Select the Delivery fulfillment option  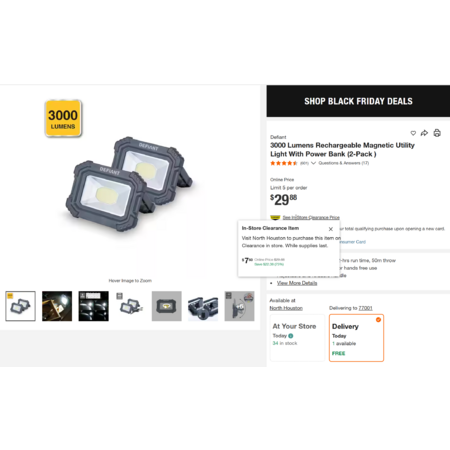click(x=356, y=338)
